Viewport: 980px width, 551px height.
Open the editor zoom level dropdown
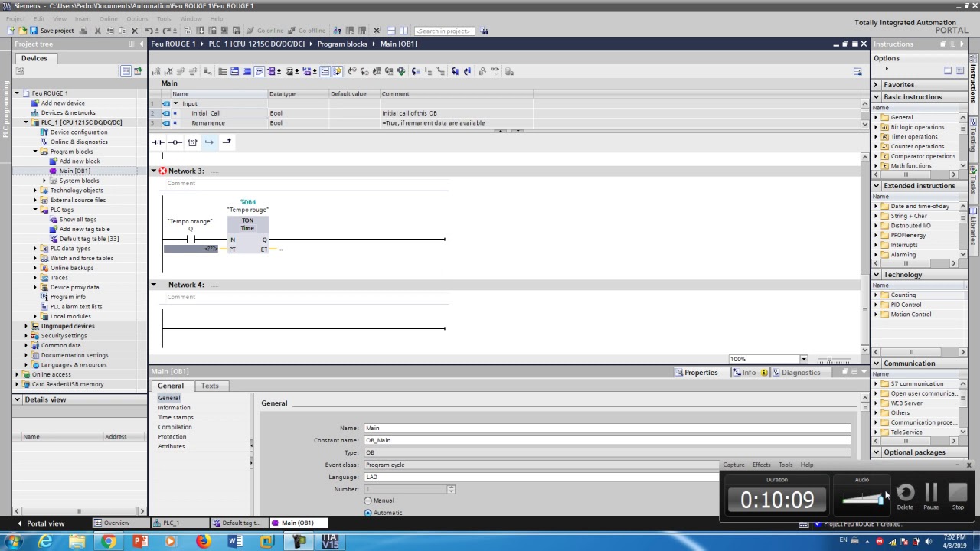click(803, 359)
